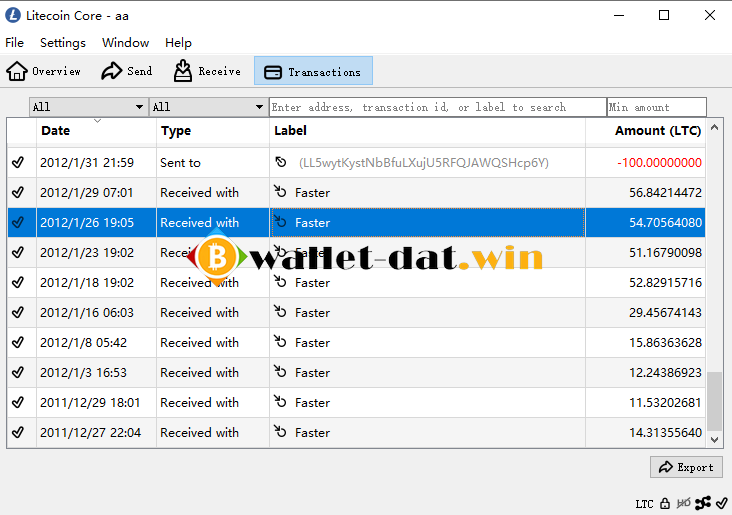Maximize the Litecoin Core window
Viewport: 732px width, 515px height.
coord(663,15)
